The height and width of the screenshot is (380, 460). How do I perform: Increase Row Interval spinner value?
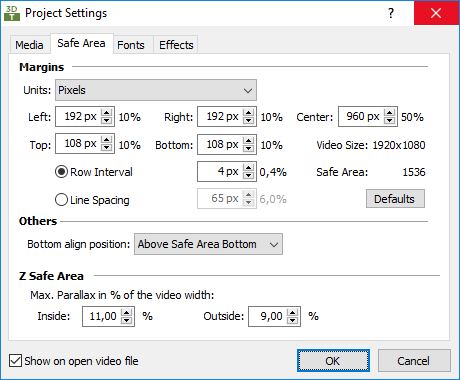pos(248,168)
